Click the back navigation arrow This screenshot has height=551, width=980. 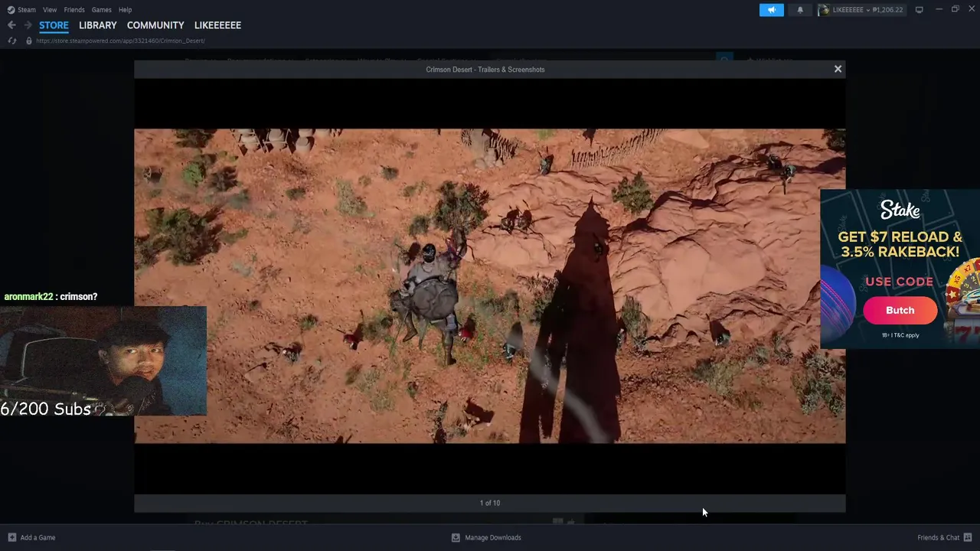point(11,25)
